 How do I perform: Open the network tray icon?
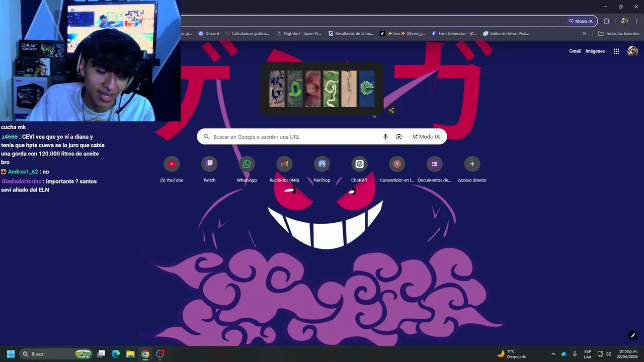click(x=600, y=354)
